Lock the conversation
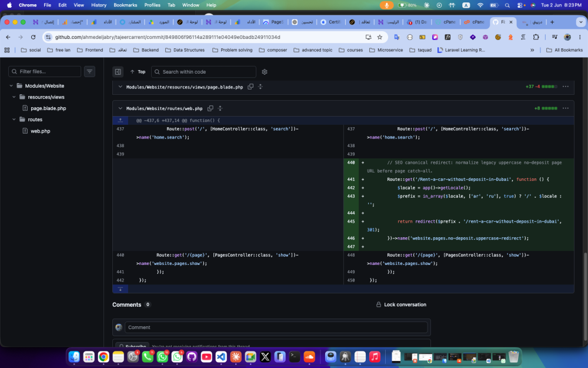The width and height of the screenshot is (588, 368). [401, 304]
